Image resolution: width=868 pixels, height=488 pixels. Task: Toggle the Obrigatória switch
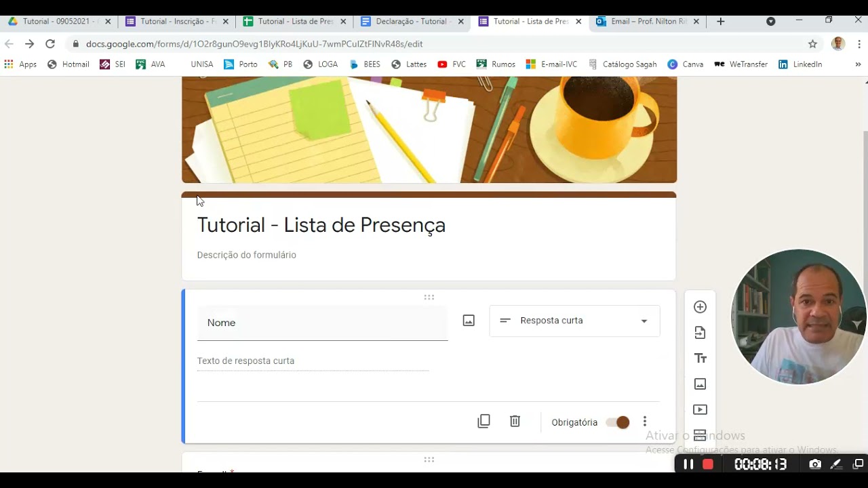pos(618,422)
